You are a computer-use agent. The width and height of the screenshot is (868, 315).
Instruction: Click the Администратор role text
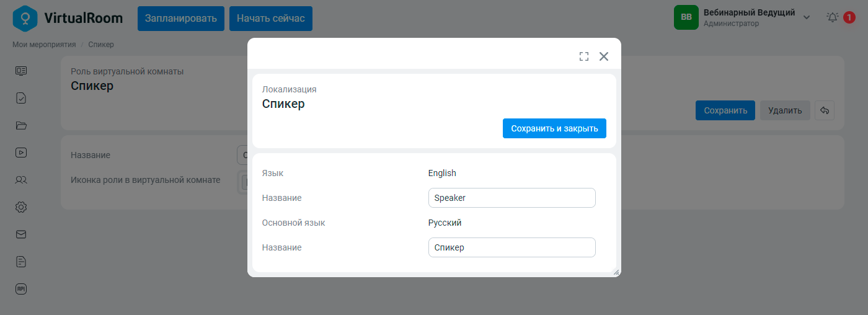click(731, 24)
